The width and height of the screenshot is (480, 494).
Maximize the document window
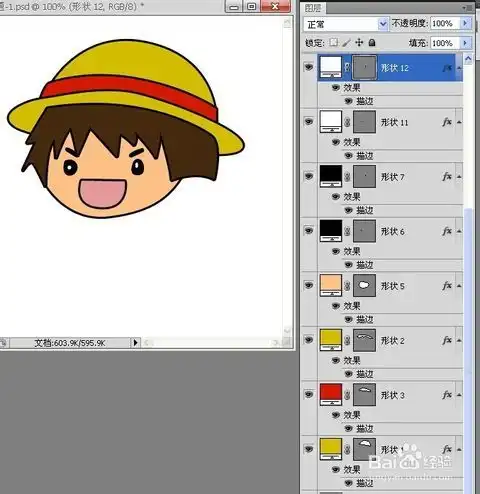pyautogui.click(x=252, y=6)
